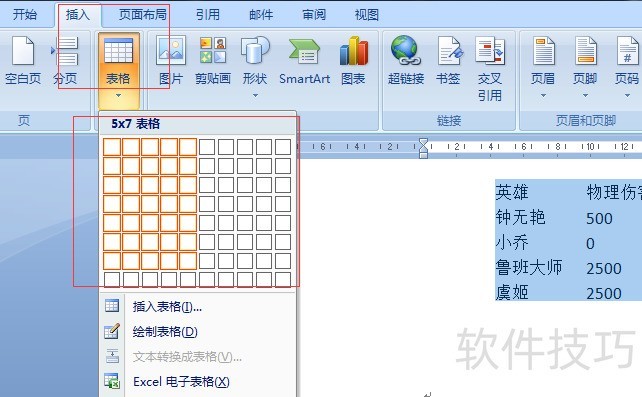642x397 pixels.
Task: Click the value 500 in the document
Action: (599, 219)
